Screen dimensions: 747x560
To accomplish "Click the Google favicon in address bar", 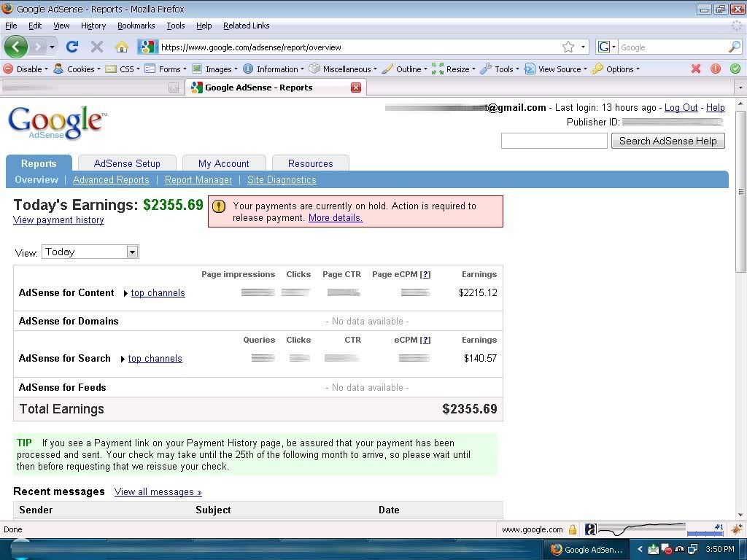I will (x=147, y=47).
